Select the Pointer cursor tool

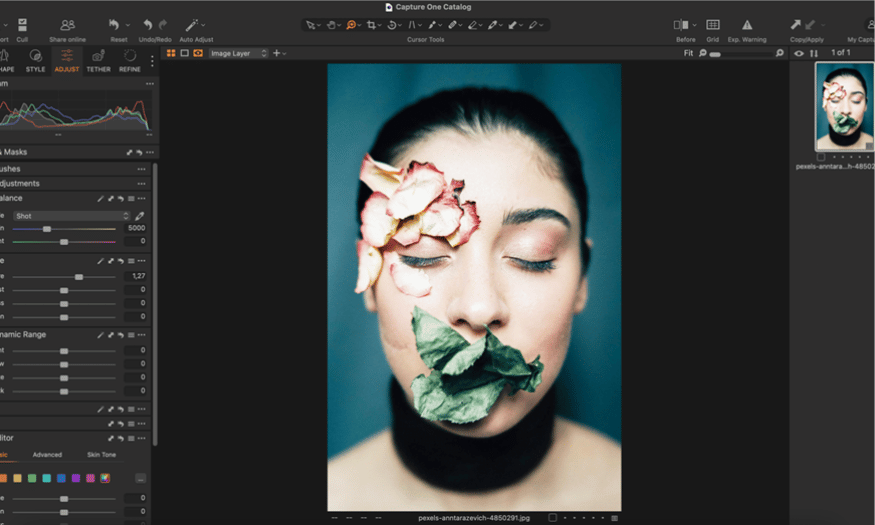coord(310,25)
